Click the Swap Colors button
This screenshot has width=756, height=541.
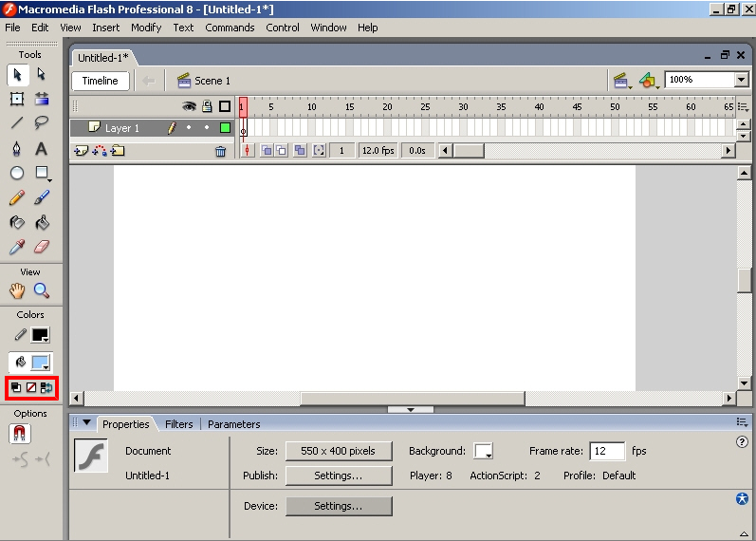click(46, 387)
